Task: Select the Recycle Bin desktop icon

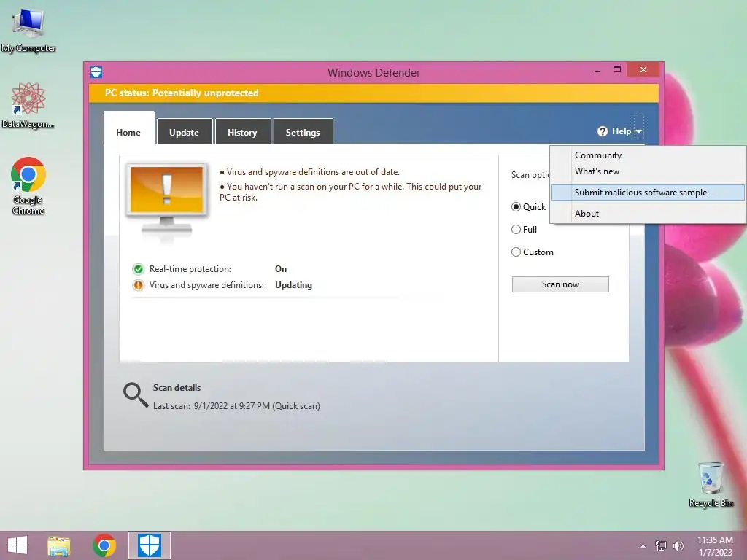Action: [711, 484]
